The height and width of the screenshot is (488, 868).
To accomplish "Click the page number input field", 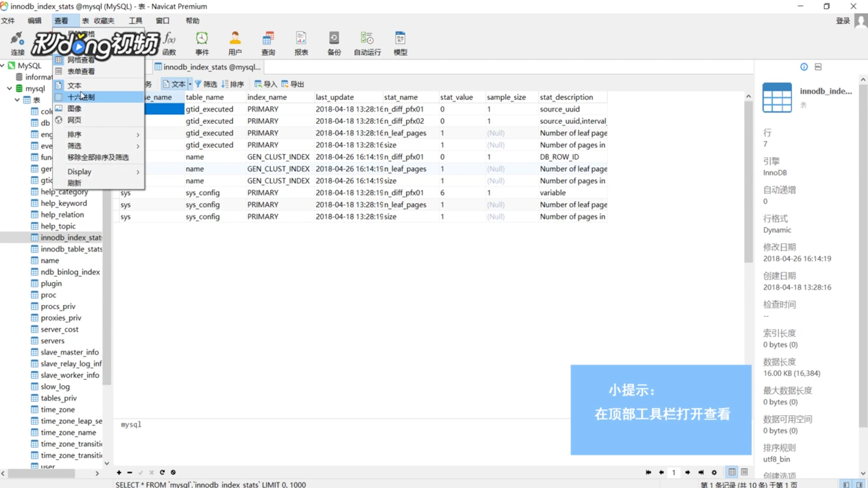I will 674,472.
